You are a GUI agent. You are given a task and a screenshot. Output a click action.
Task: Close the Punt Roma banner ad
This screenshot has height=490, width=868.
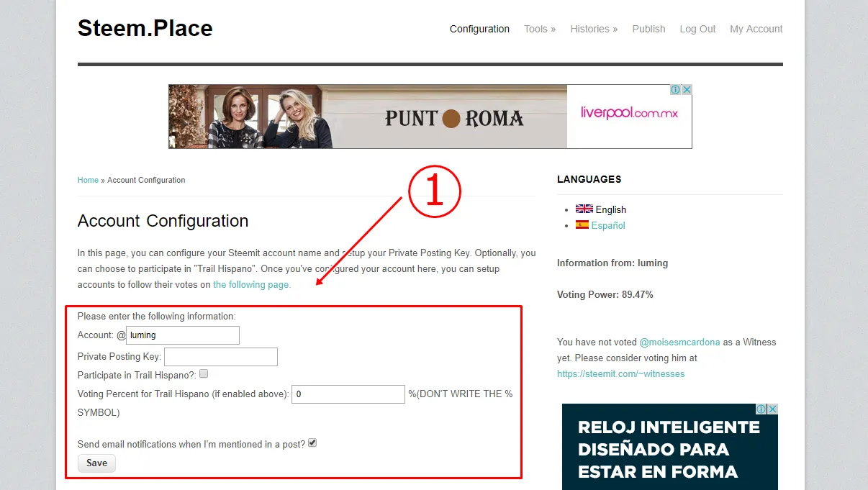pyautogui.click(x=687, y=90)
